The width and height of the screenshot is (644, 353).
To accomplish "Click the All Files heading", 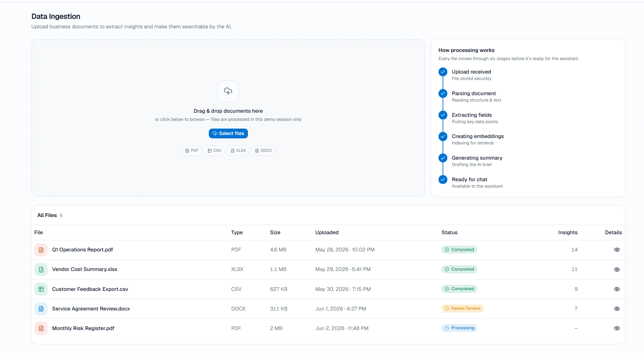I will pos(47,215).
